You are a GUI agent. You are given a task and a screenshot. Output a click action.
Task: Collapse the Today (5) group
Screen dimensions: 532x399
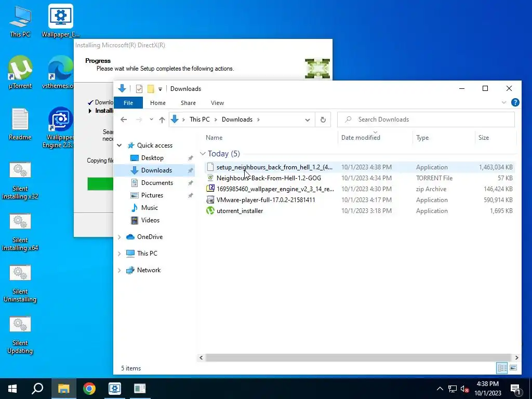(203, 154)
